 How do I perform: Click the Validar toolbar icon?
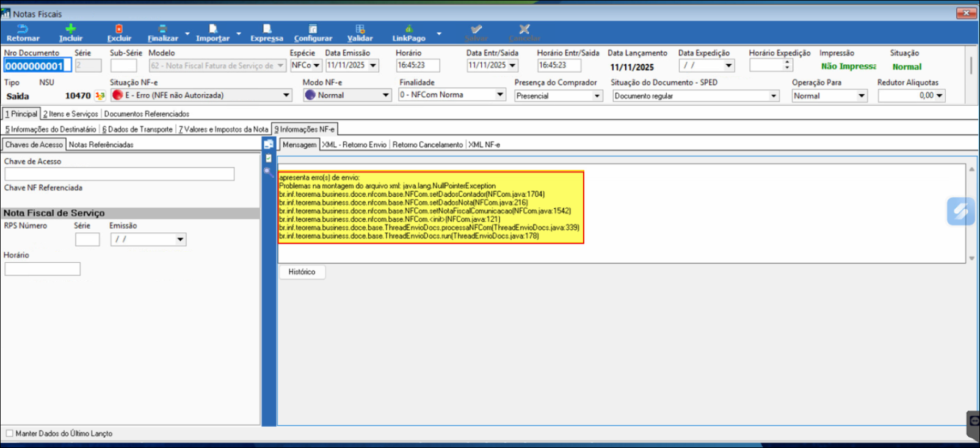point(360,29)
